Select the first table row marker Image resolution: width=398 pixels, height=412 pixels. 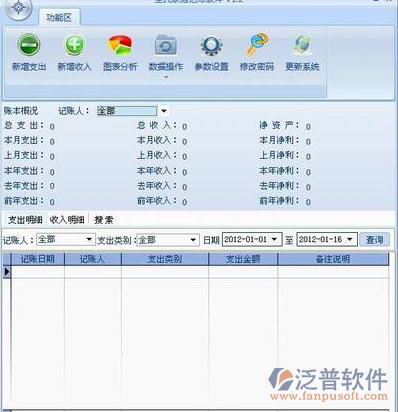click(7, 272)
